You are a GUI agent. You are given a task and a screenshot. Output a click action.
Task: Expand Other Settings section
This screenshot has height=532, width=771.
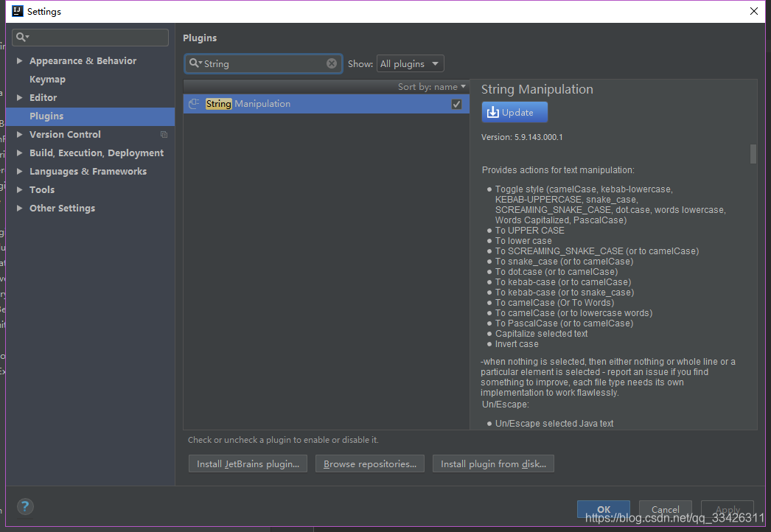[x=20, y=209]
